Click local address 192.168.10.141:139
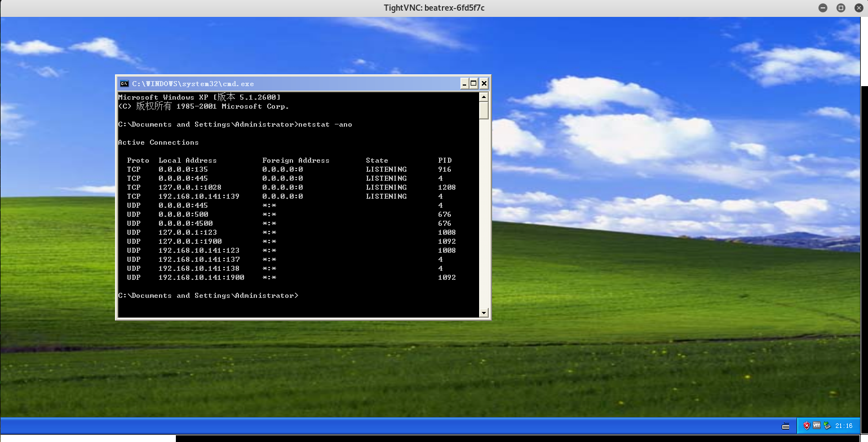This screenshot has width=868, height=442. point(199,197)
